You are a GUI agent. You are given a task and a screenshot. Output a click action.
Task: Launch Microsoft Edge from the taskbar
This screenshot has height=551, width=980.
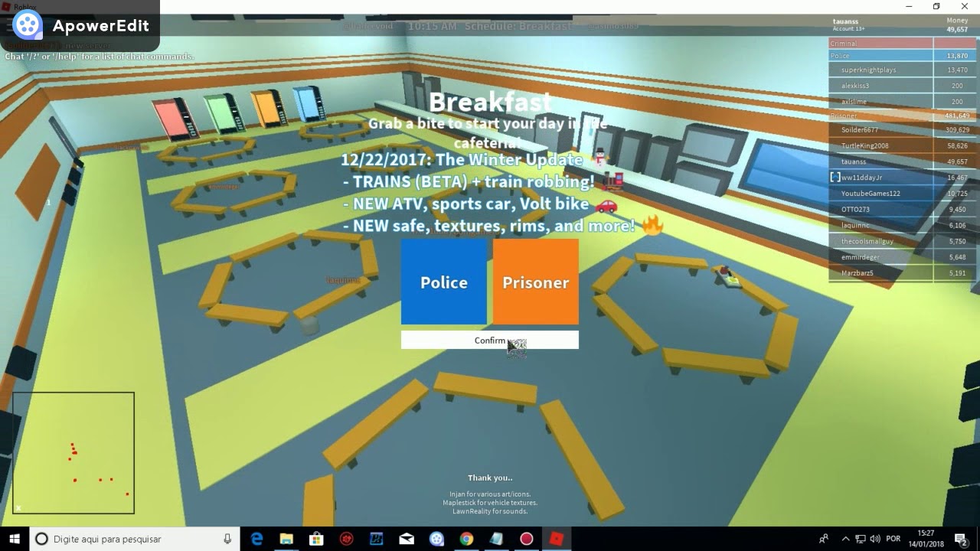click(256, 539)
